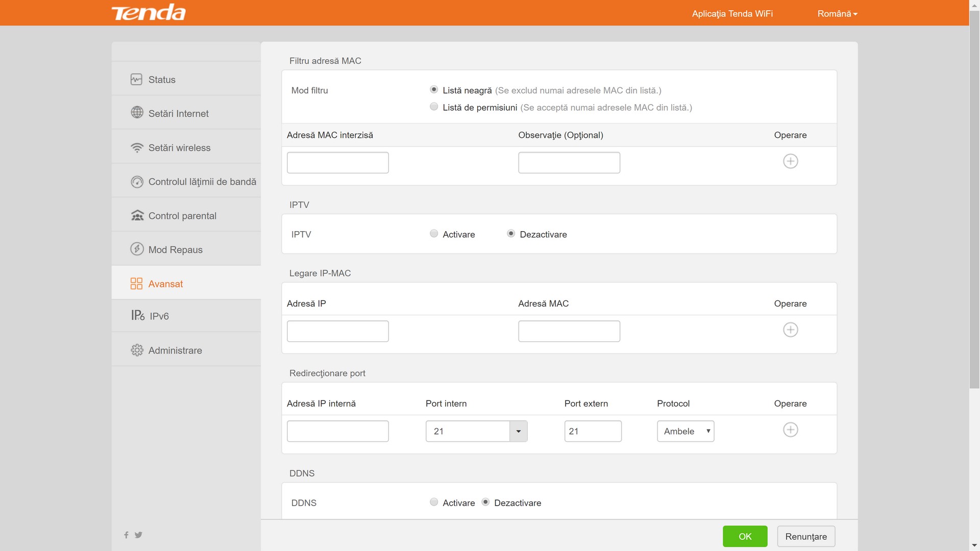Click the green OK button
The image size is (980, 551).
745,536
